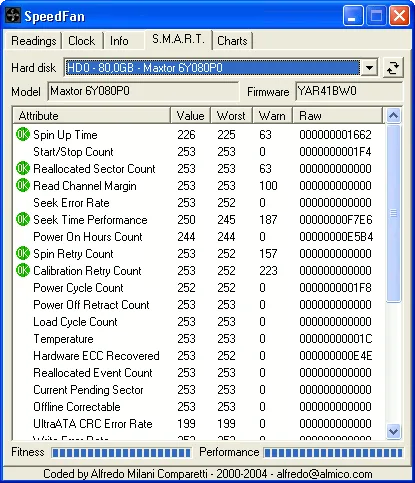Click the refresh disk list icon button

pos(393,68)
